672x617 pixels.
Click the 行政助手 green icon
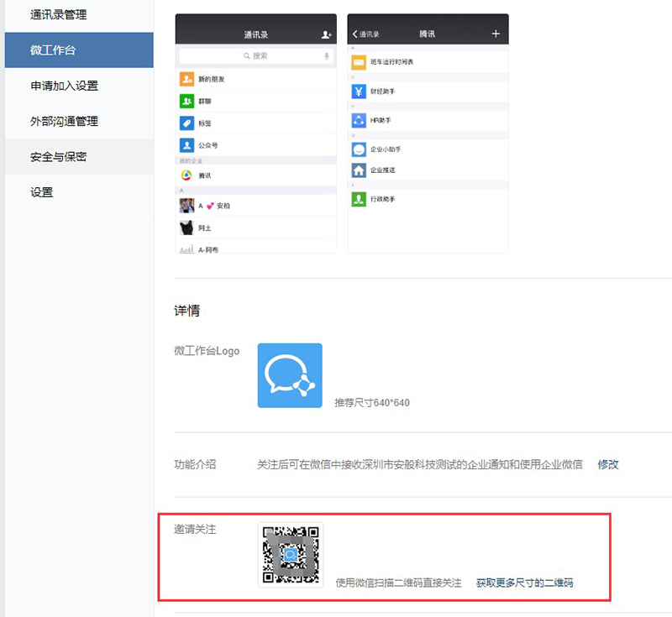coord(359,199)
